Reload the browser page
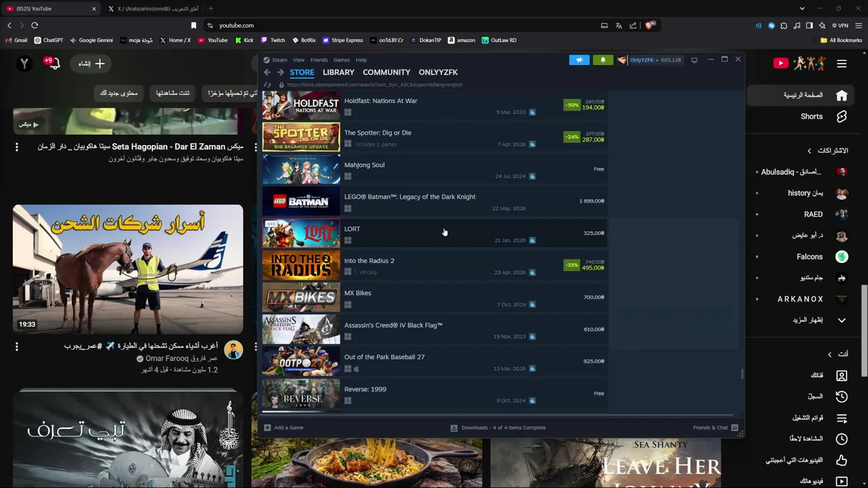Image resolution: width=868 pixels, height=488 pixels. tap(35, 25)
